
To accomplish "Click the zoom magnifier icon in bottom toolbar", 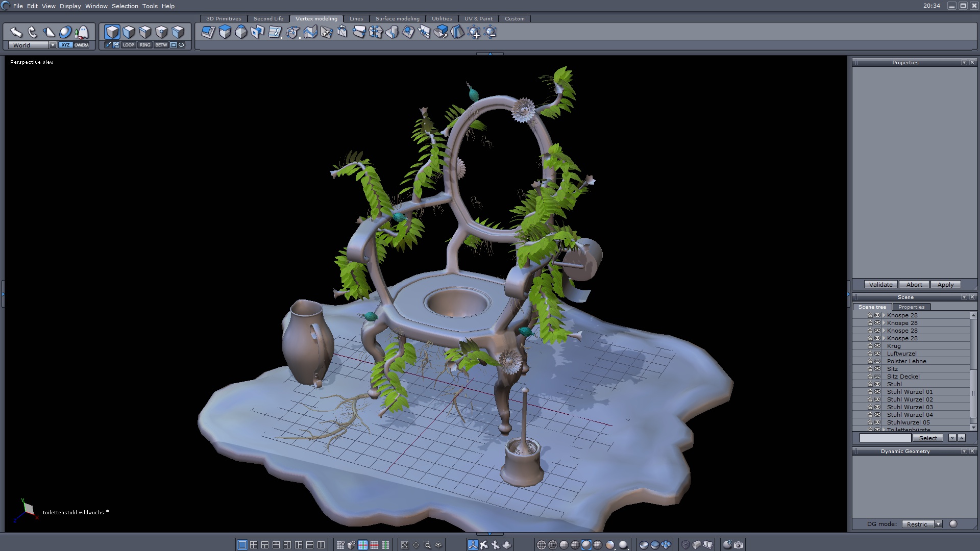I will [427, 545].
